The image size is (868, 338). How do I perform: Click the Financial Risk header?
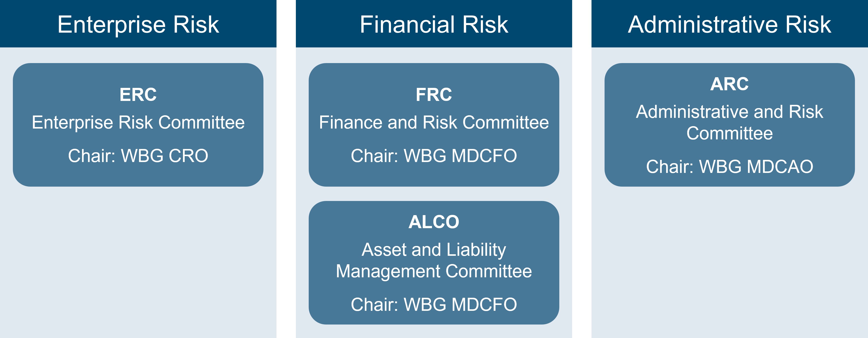(434, 23)
